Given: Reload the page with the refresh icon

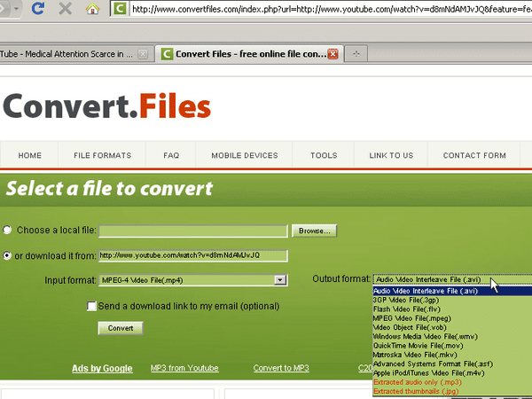Looking at the screenshot, I should [37, 8].
